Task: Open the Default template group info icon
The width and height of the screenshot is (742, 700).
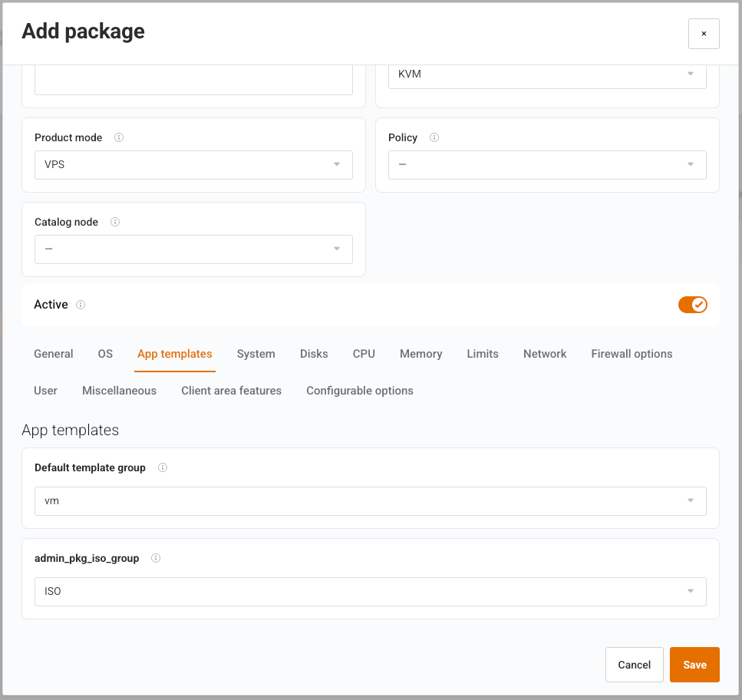Action: tap(163, 467)
